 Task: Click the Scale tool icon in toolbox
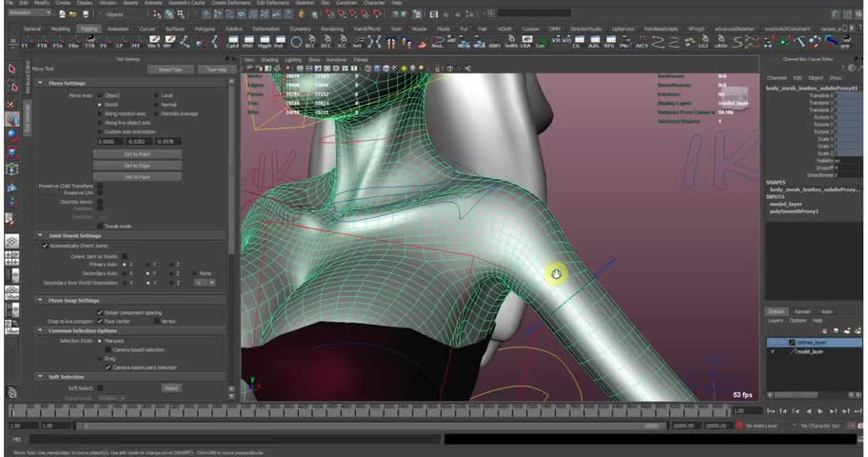(12, 152)
